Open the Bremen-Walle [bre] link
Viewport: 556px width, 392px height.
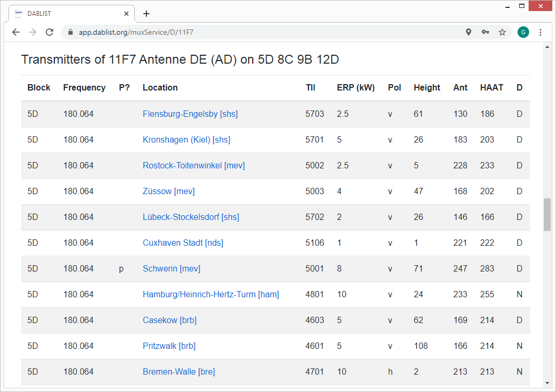coord(178,371)
